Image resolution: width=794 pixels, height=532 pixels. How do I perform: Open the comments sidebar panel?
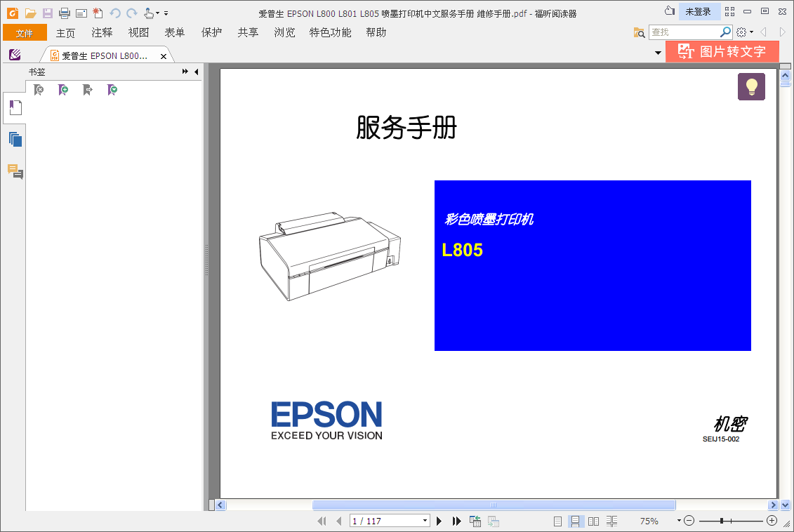click(x=15, y=171)
